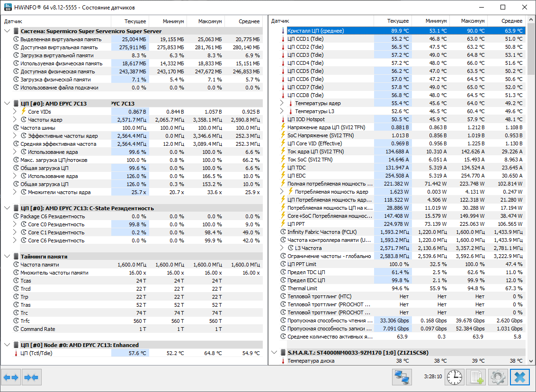This screenshot has height=392, width=536.
Task: Click the chip icon of the S.M.A.R.T. section
Action: pyautogui.click(x=283, y=352)
